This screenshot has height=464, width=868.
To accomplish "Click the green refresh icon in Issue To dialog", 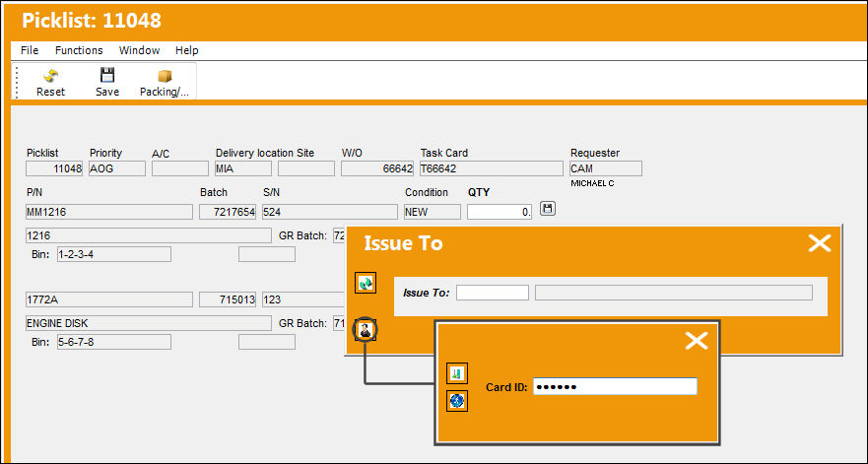I will click(366, 283).
